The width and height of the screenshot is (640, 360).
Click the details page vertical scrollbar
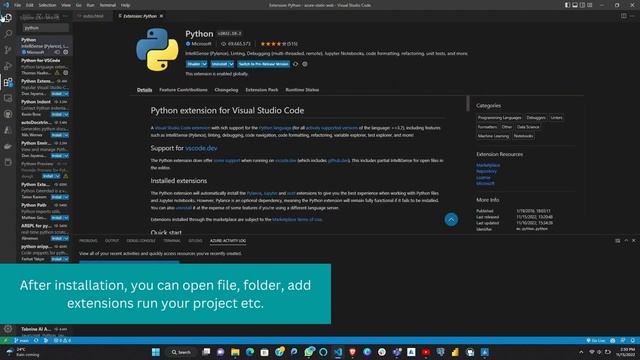pyautogui.click(x=468, y=103)
